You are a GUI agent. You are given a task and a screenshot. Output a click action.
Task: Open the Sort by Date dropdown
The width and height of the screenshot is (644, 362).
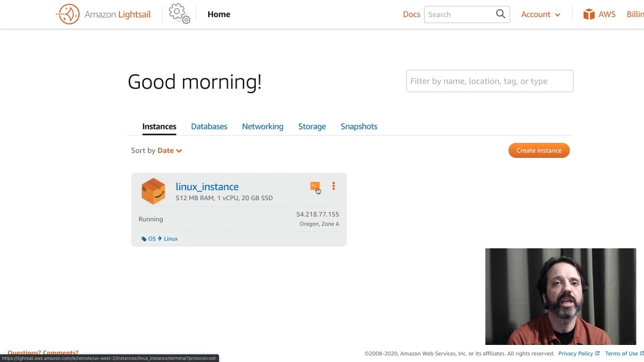tap(170, 150)
